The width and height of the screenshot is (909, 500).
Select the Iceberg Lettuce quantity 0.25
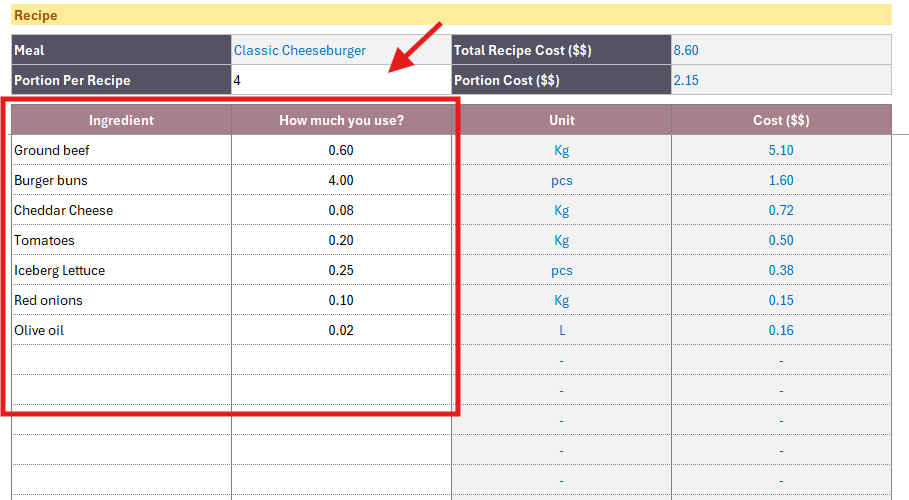coord(341,270)
